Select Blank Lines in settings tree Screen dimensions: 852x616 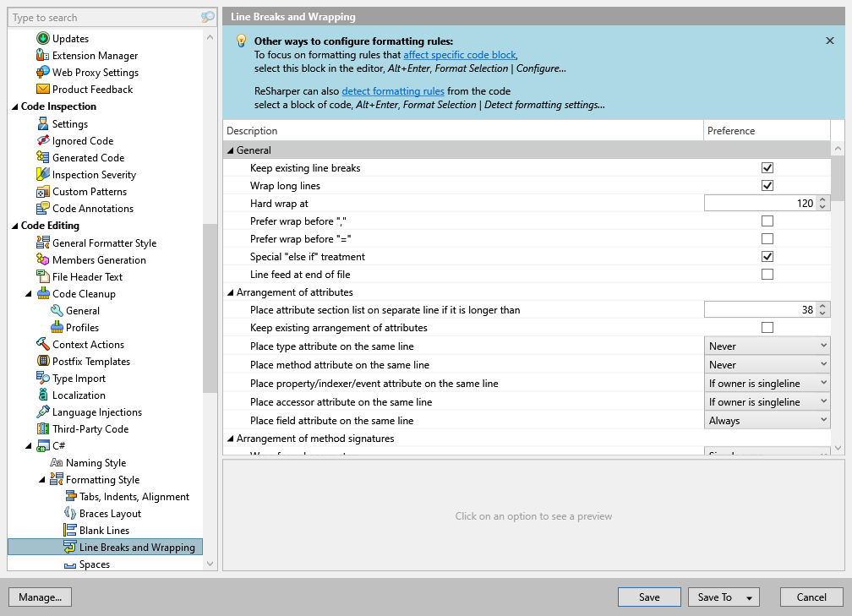tap(104, 531)
